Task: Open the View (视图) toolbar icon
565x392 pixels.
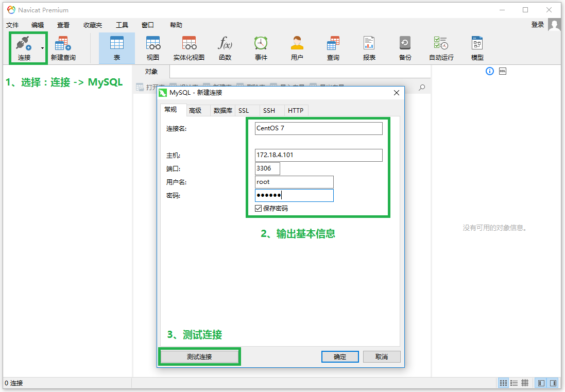Action: [153, 43]
